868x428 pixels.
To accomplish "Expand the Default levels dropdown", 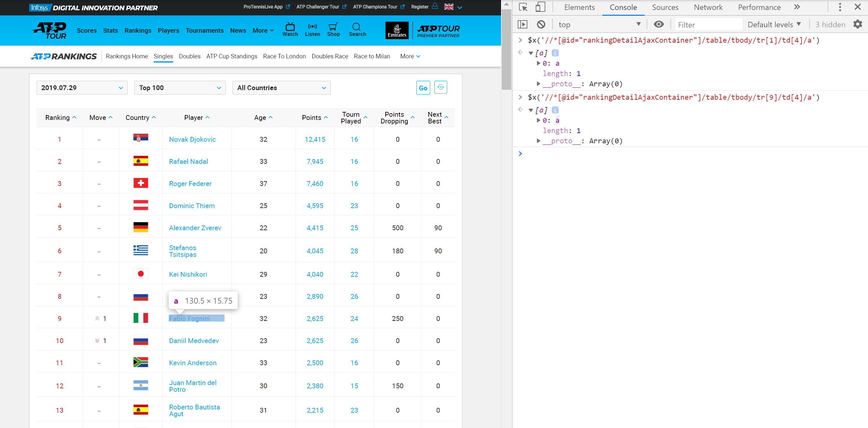I will coord(774,24).
